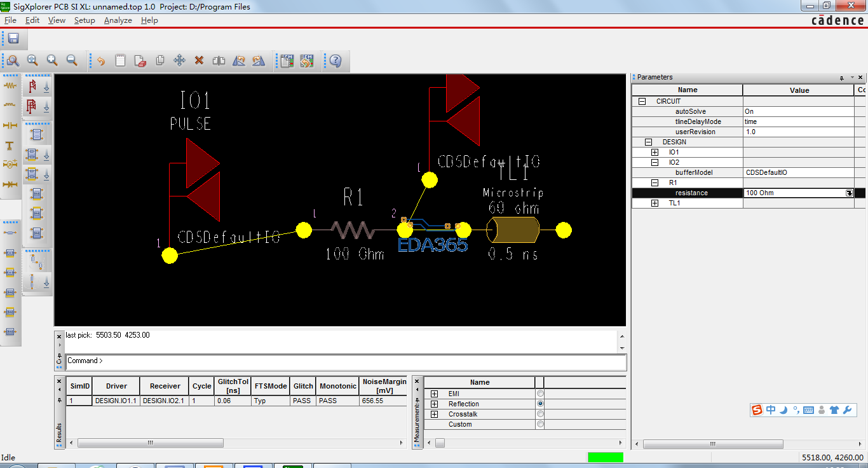Expand the Crosstalk measurement row
The height and width of the screenshot is (468, 868).
pyautogui.click(x=435, y=414)
